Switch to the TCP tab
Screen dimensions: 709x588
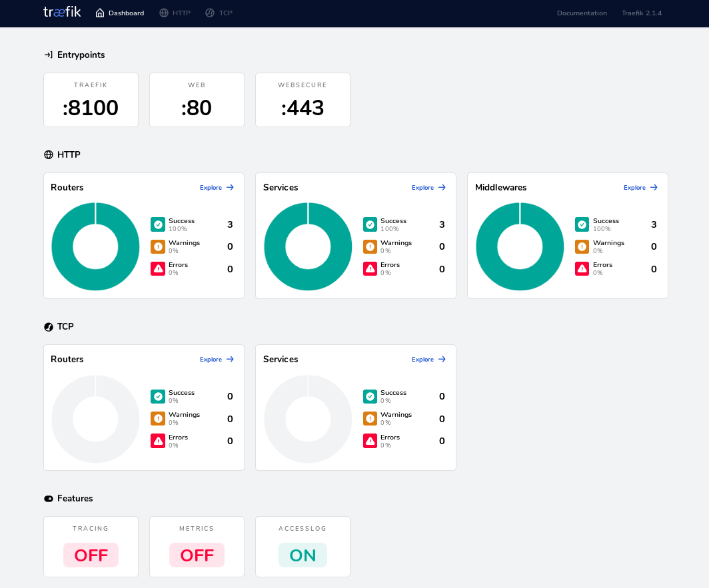219,13
